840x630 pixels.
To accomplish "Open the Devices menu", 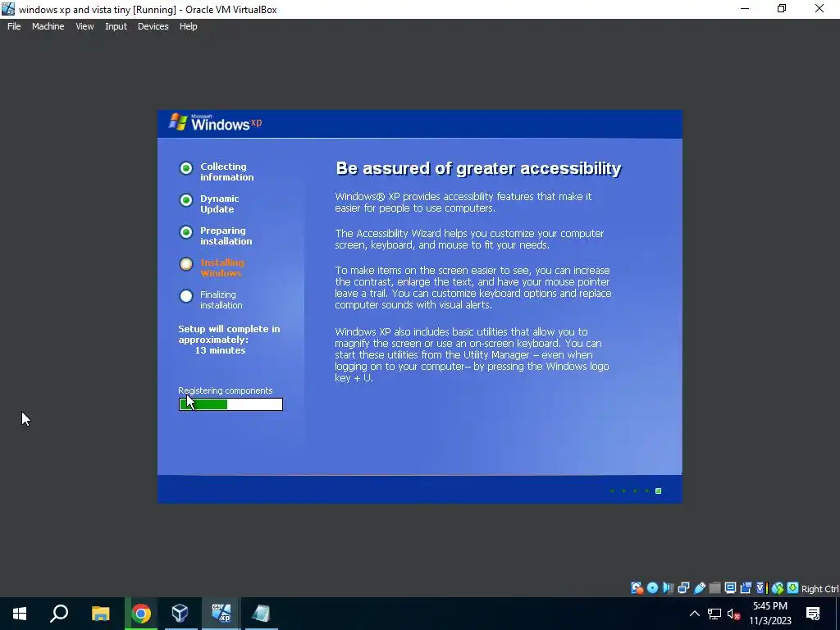I will click(x=153, y=26).
